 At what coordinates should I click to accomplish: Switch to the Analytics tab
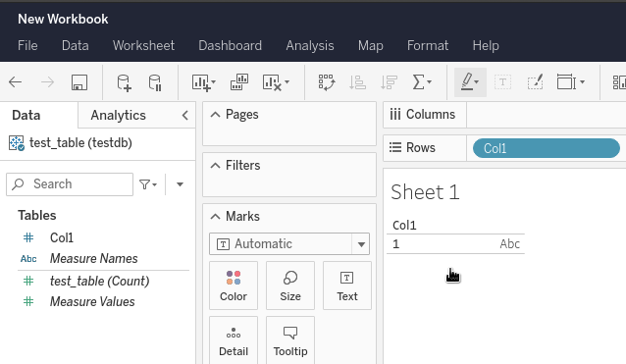118,116
